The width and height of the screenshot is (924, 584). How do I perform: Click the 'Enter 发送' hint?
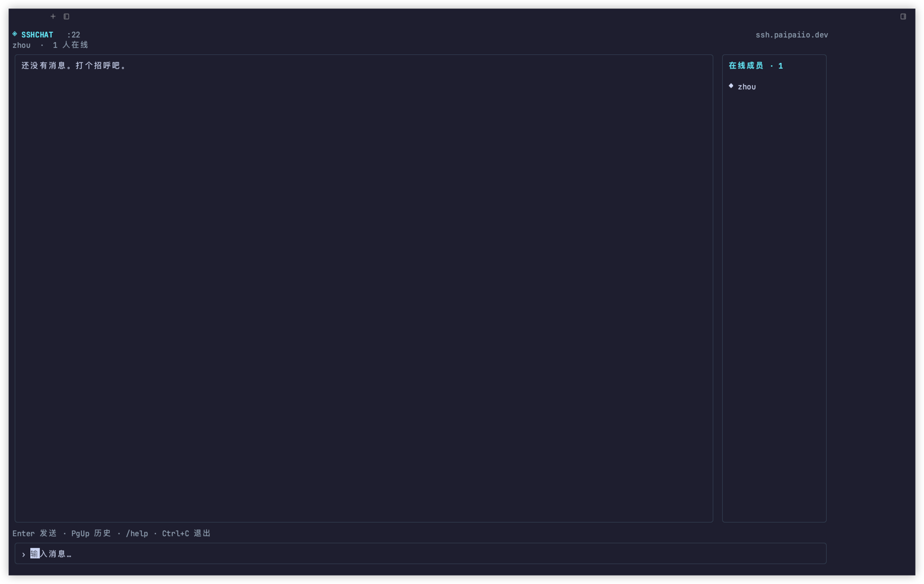coord(34,533)
